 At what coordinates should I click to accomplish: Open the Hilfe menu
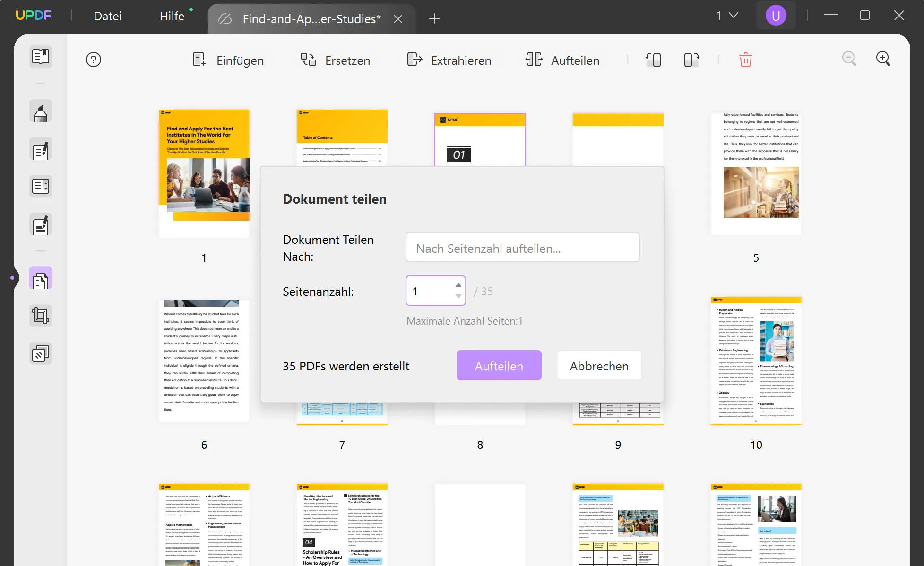tap(172, 17)
